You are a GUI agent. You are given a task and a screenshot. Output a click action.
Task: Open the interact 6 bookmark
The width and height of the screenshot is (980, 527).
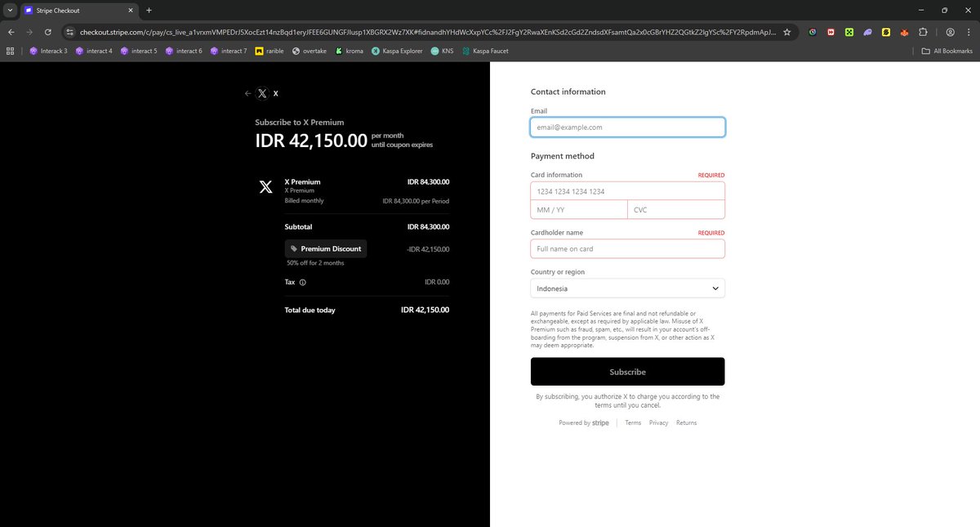(x=184, y=51)
